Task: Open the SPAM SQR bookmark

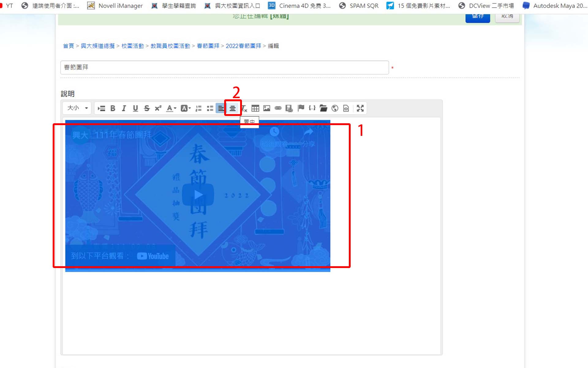Action: point(359,6)
